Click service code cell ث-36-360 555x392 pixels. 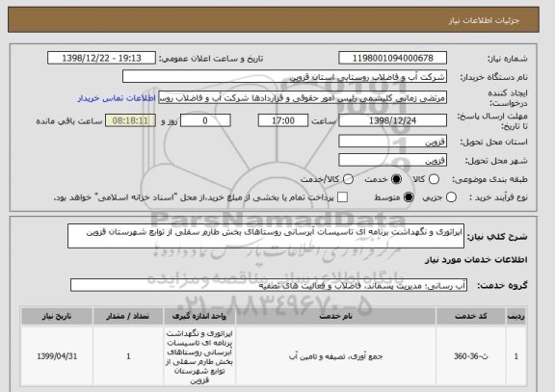(471, 356)
